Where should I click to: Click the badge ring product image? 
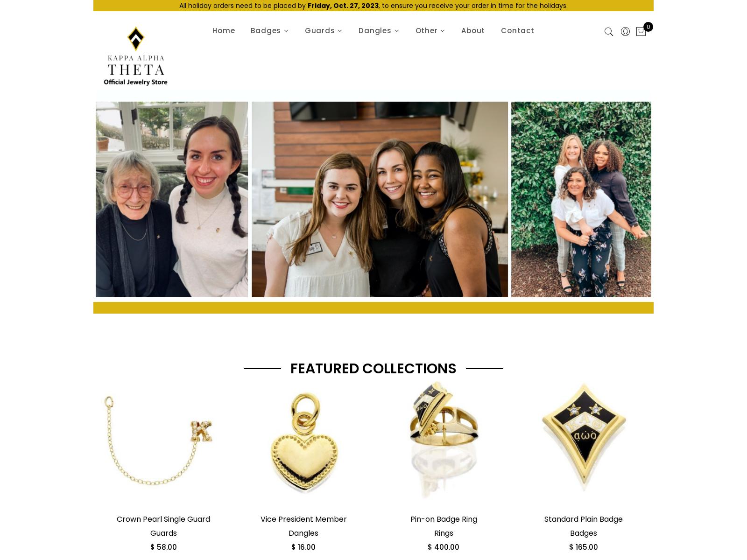(x=444, y=440)
